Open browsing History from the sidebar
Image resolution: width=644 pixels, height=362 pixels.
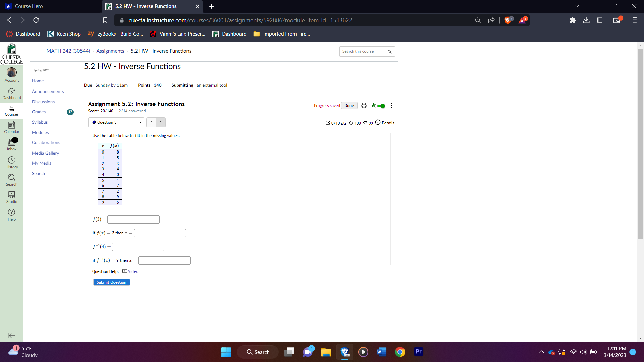pyautogui.click(x=12, y=162)
